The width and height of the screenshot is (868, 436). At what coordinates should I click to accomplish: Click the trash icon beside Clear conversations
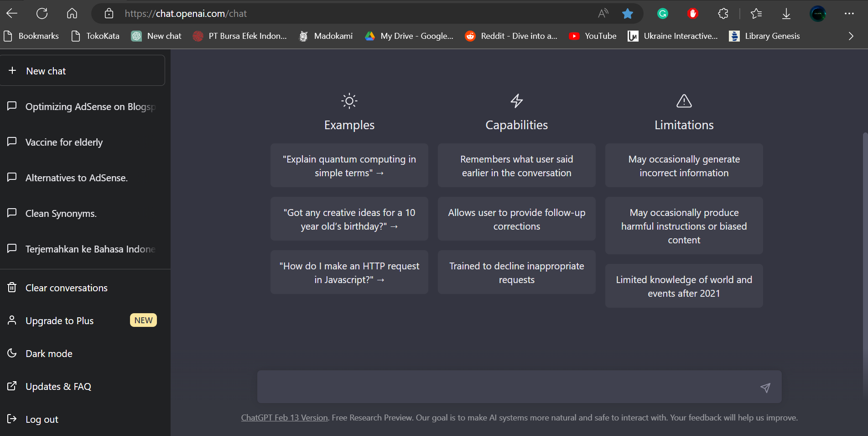click(x=11, y=287)
